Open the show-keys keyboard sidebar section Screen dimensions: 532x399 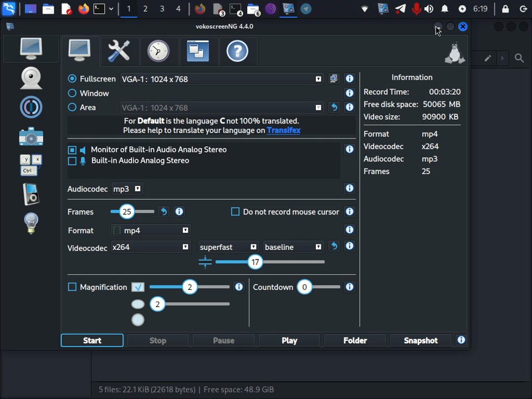pos(31,165)
